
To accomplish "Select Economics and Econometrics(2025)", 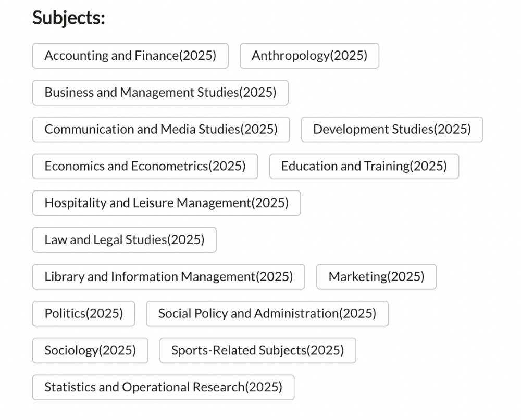I will [x=145, y=167].
